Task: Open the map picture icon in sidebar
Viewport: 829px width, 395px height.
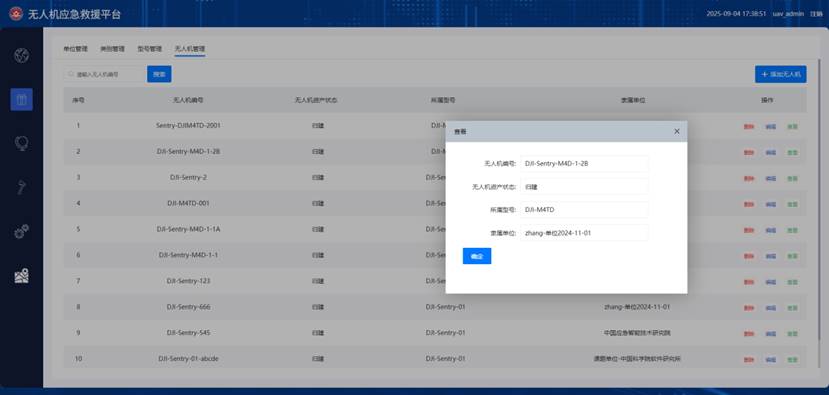Action: click(22, 275)
